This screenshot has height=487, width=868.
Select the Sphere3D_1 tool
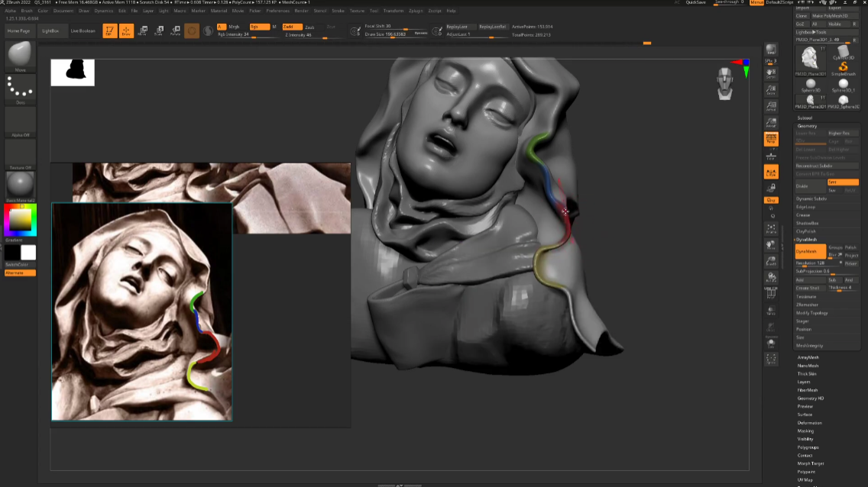click(x=844, y=85)
